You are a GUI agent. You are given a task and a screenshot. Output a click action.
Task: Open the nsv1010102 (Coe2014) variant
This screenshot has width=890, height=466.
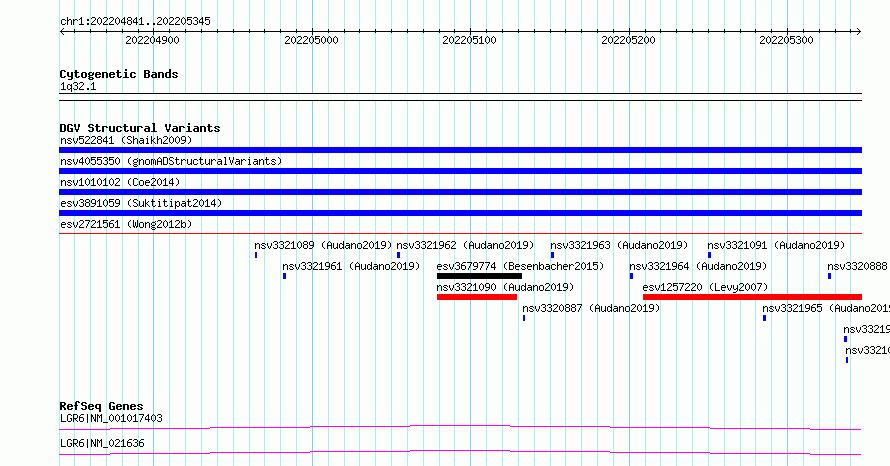120,182
